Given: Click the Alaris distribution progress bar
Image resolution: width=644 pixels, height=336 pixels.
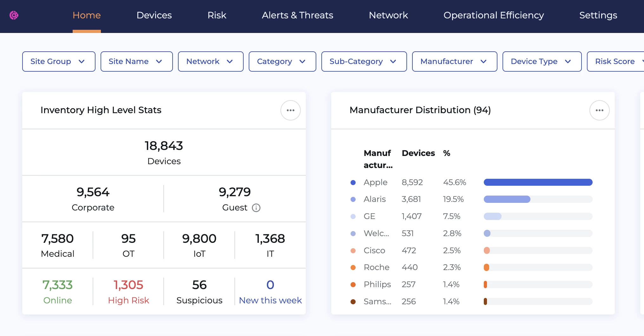Looking at the screenshot, I should 538,199.
